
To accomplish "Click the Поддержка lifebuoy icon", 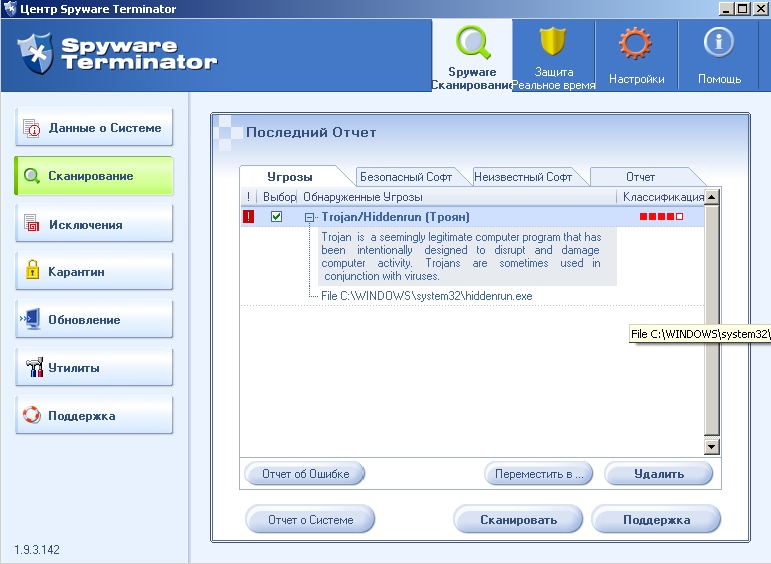I will 31,415.
